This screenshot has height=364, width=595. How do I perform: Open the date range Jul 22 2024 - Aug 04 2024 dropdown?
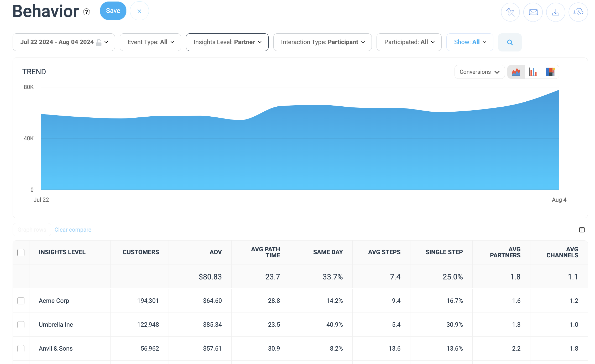point(64,42)
